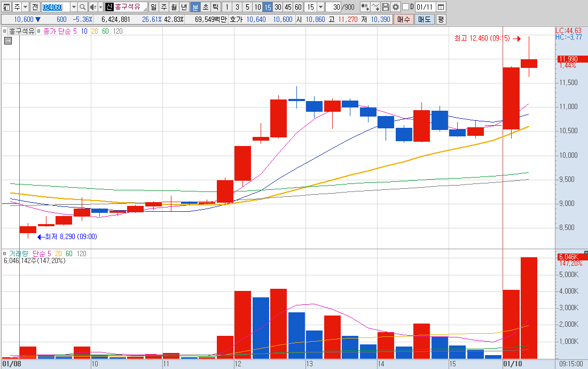Click the 매수 buy button
Viewport: 588px width, 369px height.
404,19
